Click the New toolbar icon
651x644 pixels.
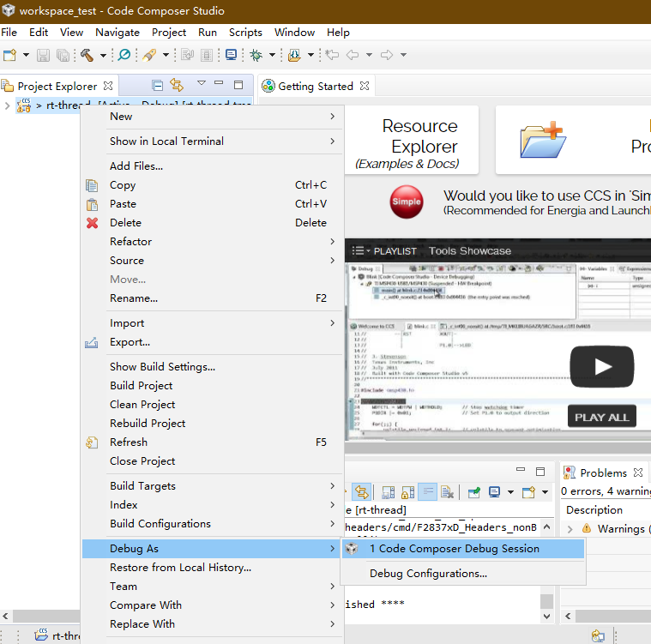coord(10,55)
